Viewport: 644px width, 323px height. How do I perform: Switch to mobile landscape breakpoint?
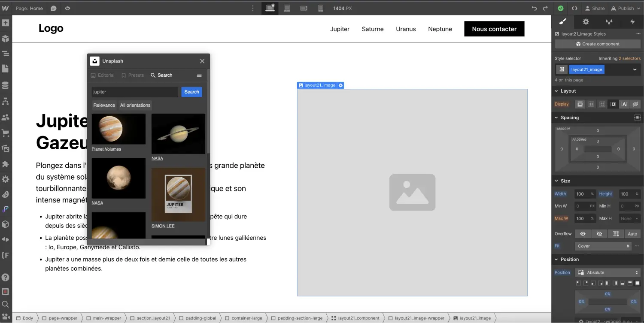point(304,8)
